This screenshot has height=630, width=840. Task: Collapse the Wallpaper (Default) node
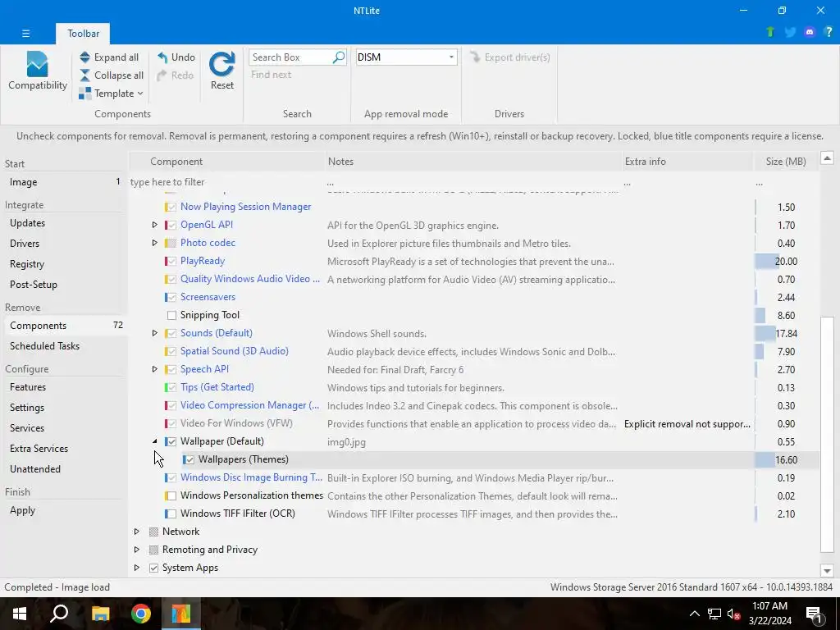[155, 441]
